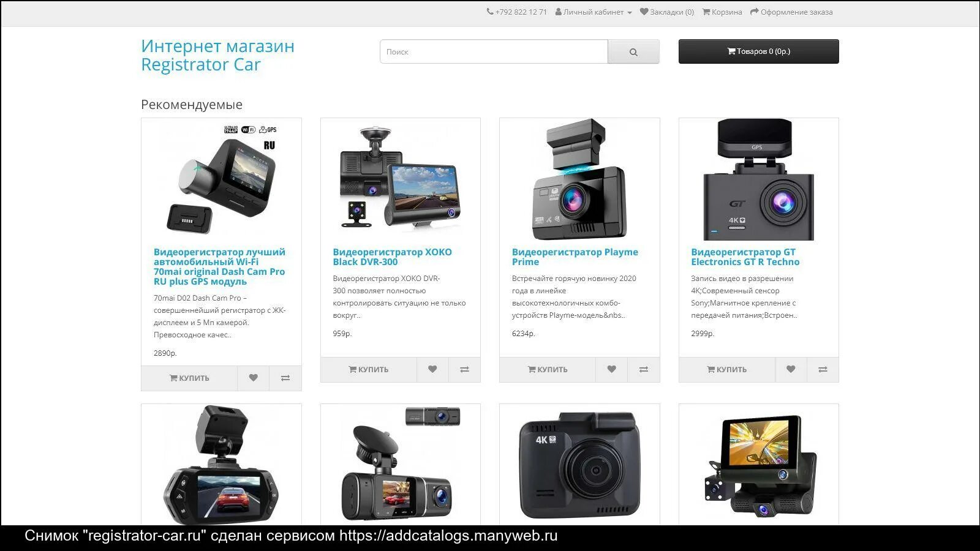
Task: Open the mirror-screen dashcam with rear camera image
Action: click(759, 466)
